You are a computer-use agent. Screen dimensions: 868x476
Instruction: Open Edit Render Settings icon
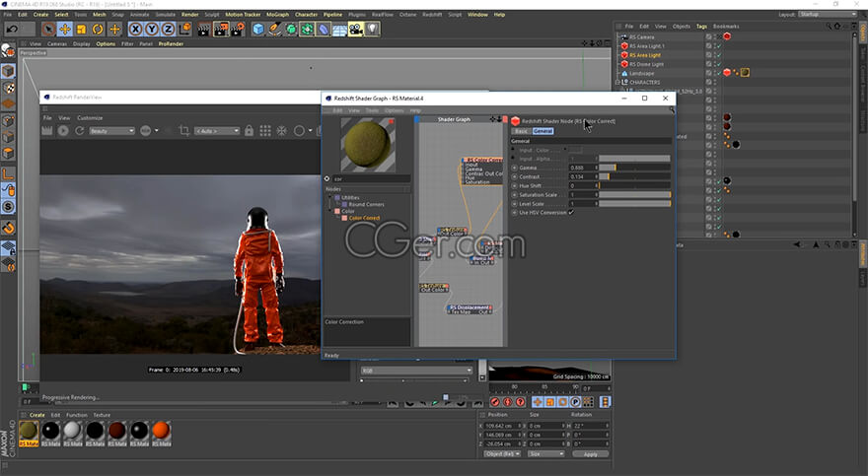238,29
